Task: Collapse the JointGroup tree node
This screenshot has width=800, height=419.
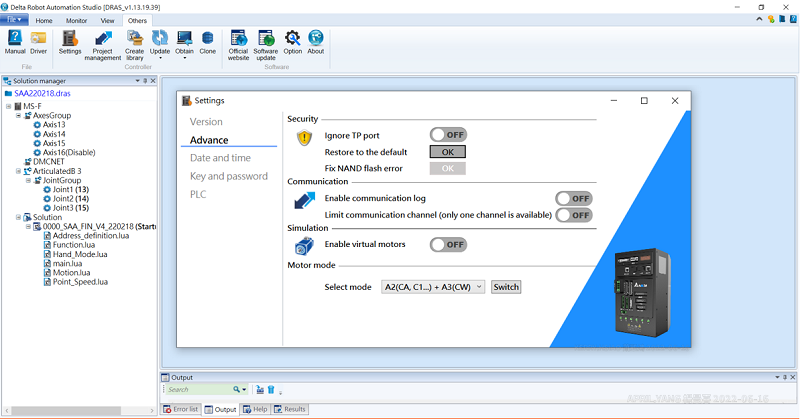Action: click(x=28, y=180)
